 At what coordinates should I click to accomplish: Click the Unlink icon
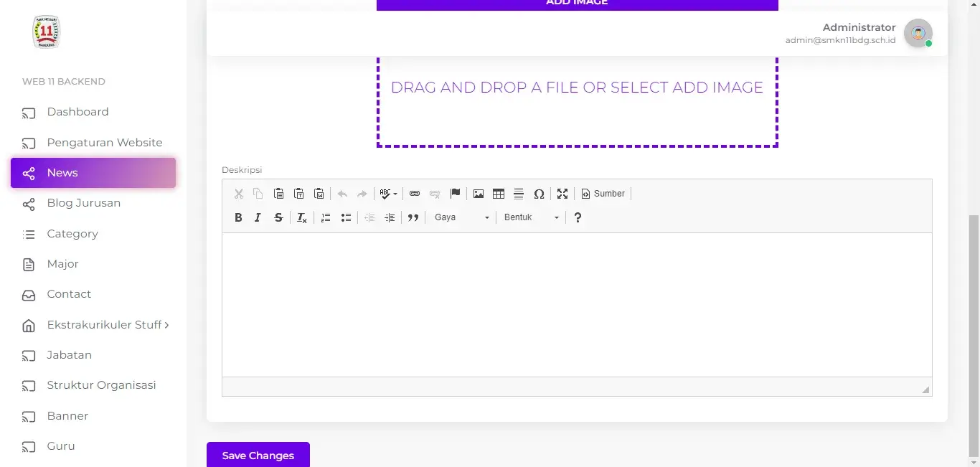tap(435, 194)
